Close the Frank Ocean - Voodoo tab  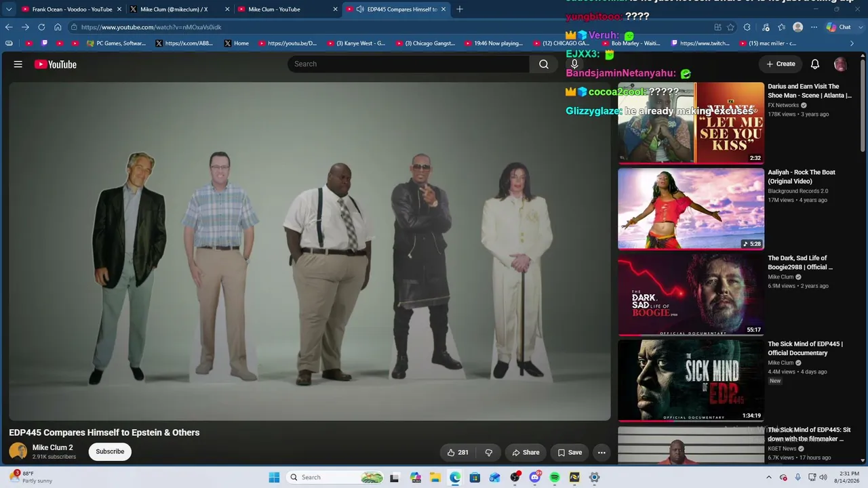tap(119, 9)
